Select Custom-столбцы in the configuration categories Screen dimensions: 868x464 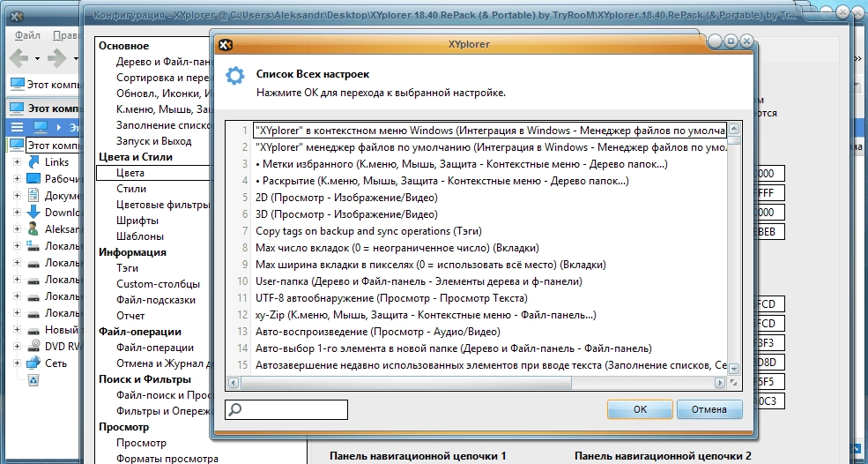point(159,284)
